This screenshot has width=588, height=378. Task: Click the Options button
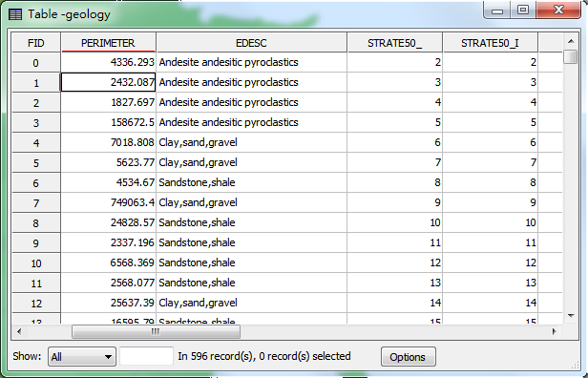pyautogui.click(x=409, y=357)
